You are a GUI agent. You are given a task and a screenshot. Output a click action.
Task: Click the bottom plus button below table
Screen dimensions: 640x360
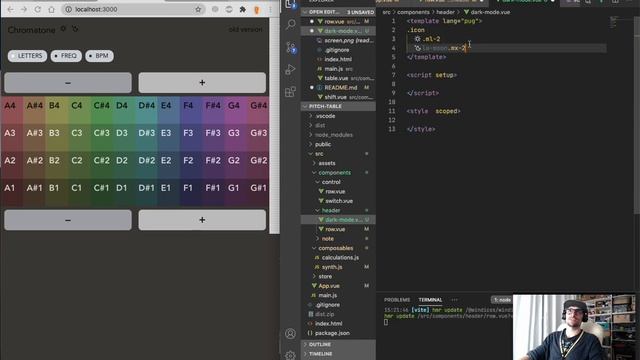pos(202,220)
